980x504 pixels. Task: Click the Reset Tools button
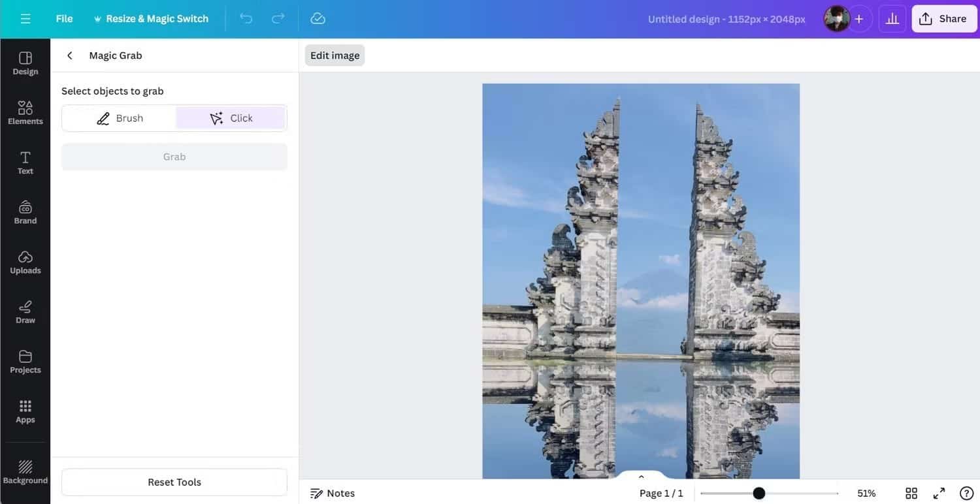(x=174, y=482)
